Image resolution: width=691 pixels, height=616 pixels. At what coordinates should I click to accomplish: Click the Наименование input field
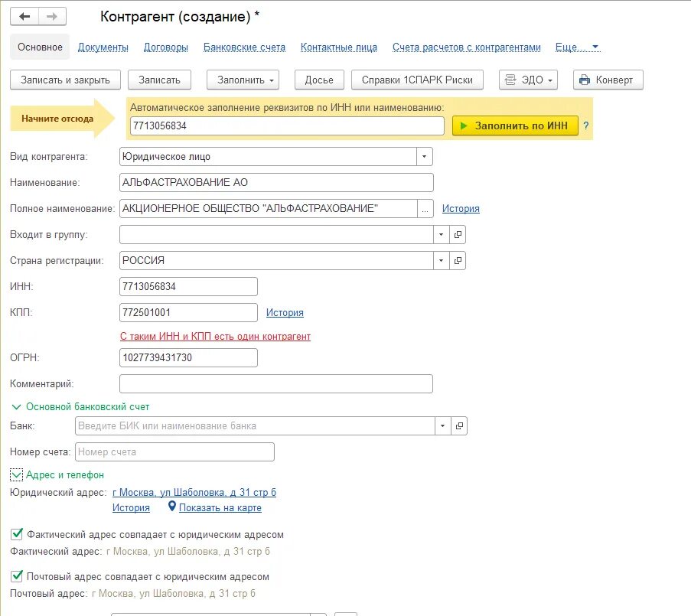coord(276,182)
